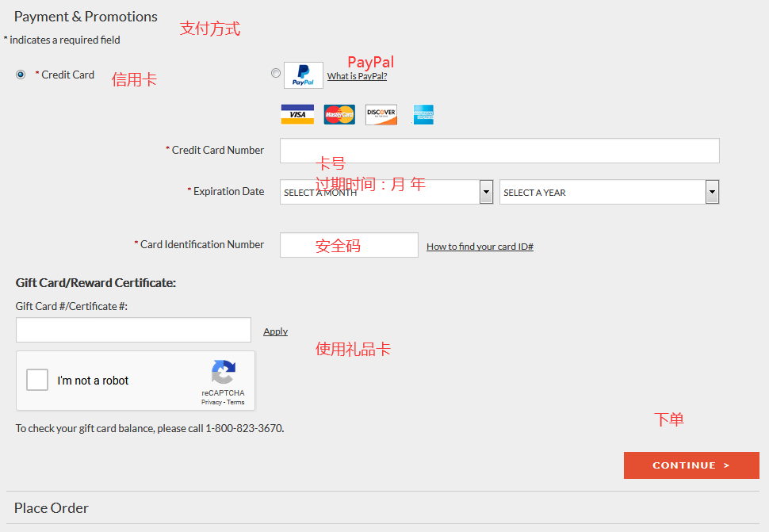Select the PayPal payment radio button
Viewport: 769px width, 532px height.
276,73
